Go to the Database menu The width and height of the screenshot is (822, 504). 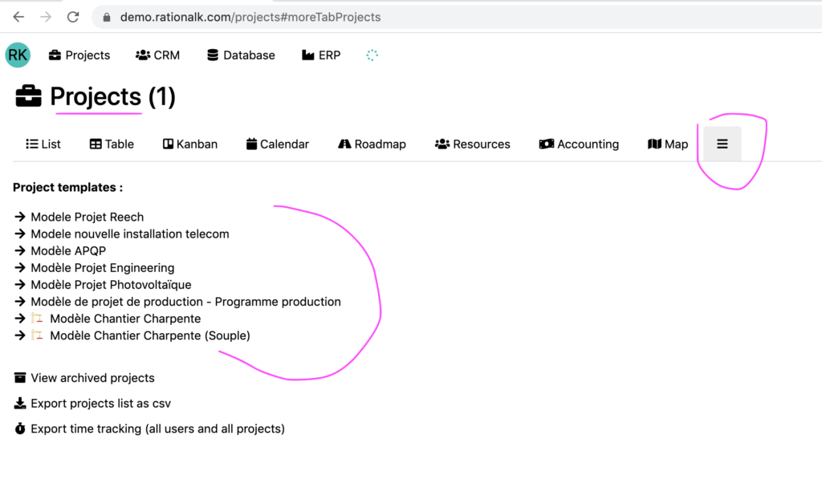241,55
